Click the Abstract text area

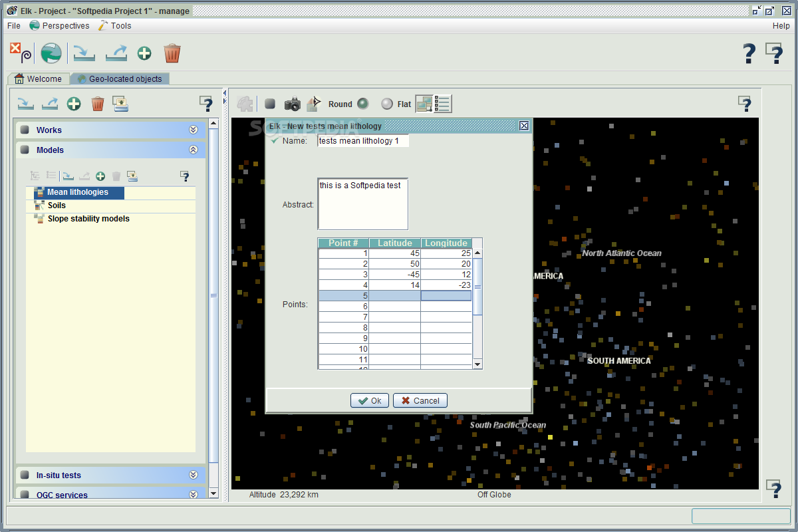coord(363,204)
